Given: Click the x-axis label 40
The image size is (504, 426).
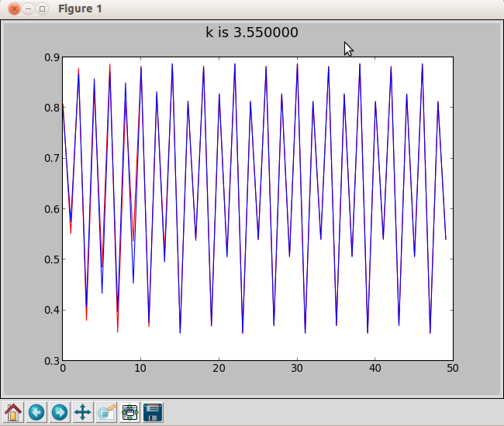Looking at the screenshot, I should 375,368.
